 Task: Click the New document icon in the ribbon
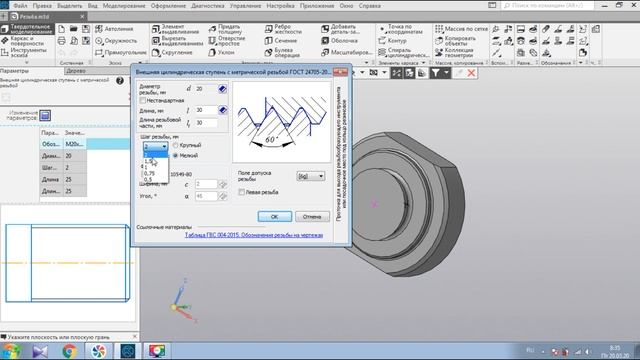(61, 29)
